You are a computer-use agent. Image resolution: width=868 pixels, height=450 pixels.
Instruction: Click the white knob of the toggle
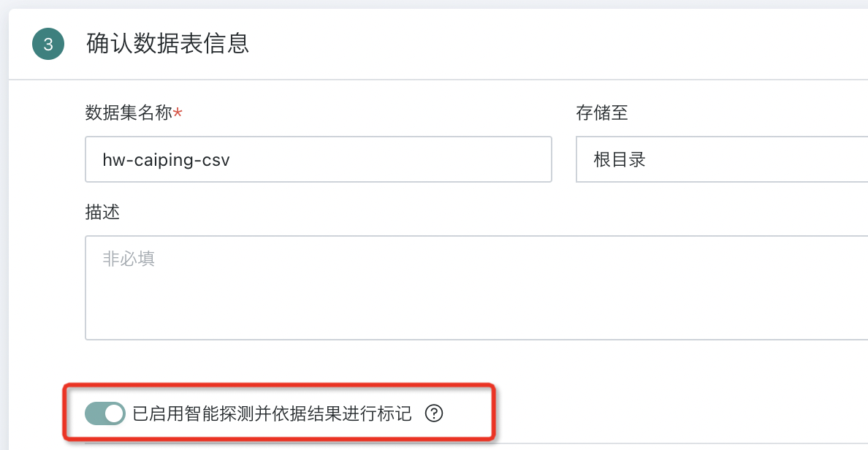[114, 413]
